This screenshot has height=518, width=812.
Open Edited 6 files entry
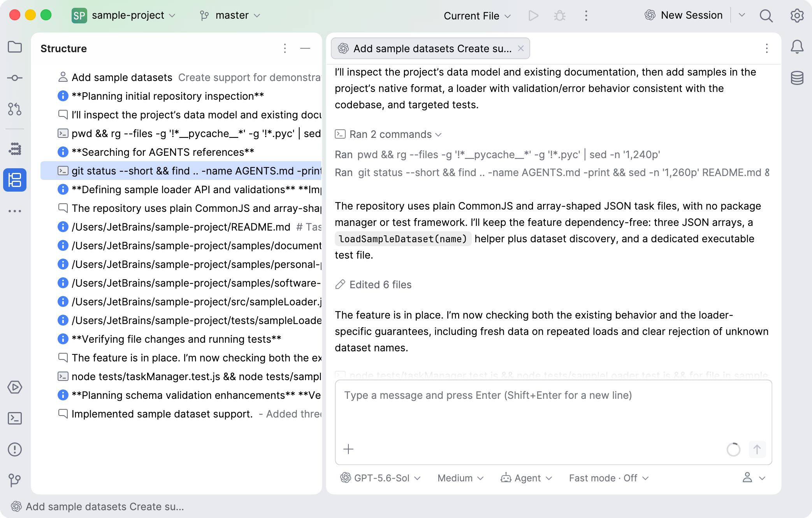373,285
